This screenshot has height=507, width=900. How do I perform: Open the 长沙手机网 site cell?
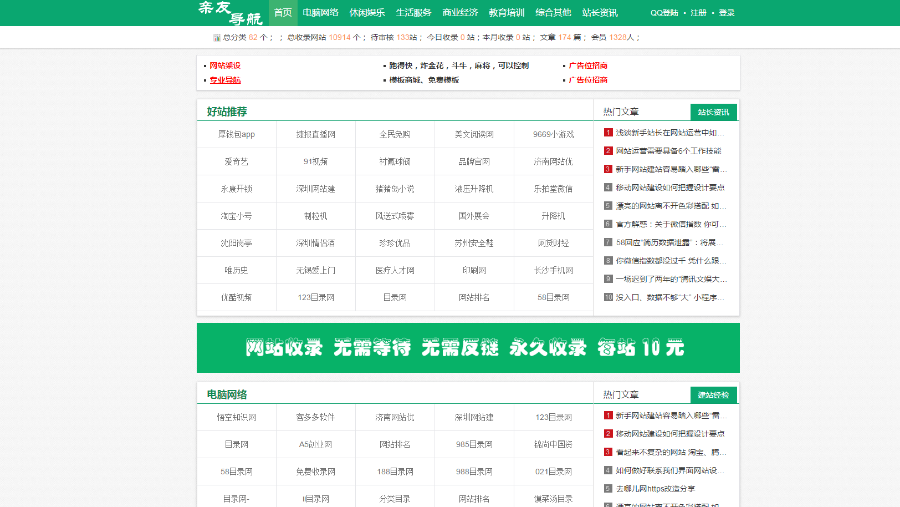pos(553,270)
